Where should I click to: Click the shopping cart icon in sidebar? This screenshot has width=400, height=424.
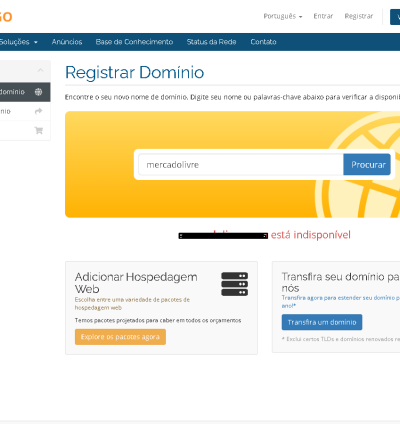click(39, 130)
